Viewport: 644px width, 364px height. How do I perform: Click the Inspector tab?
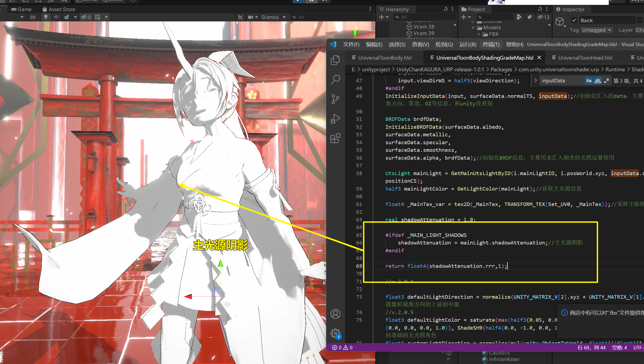[570, 9]
